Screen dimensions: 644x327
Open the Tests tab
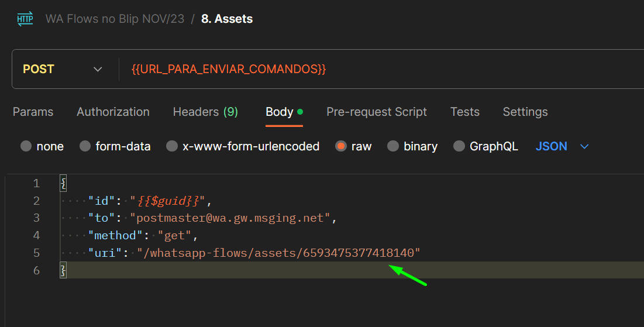tap(465, 112)
